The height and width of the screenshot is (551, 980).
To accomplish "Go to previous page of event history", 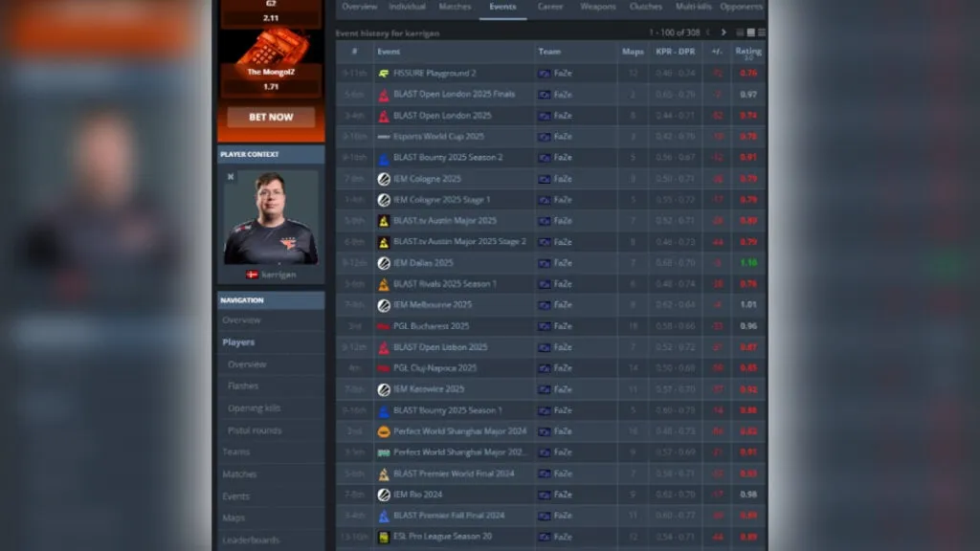I will [708, 33].
